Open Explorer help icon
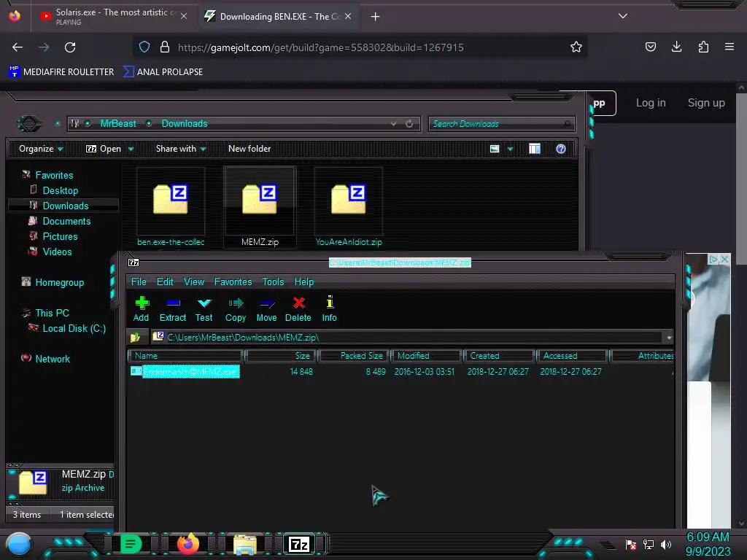 point(561,149)
